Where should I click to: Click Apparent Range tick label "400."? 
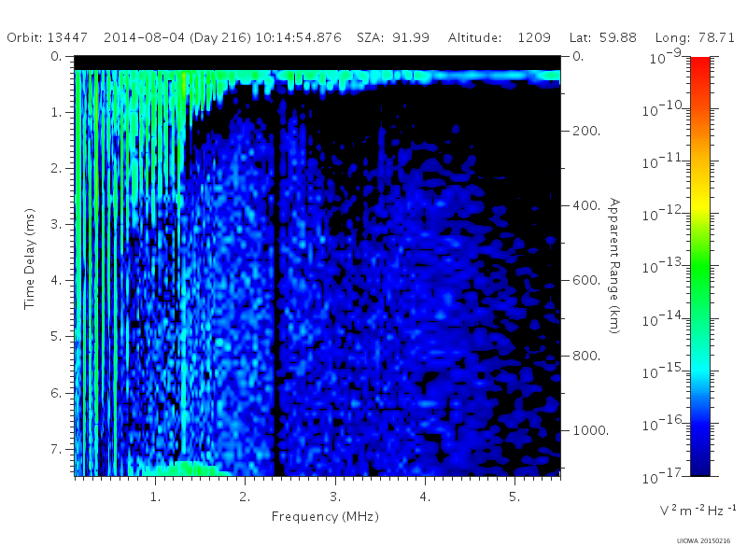(586, 205)
